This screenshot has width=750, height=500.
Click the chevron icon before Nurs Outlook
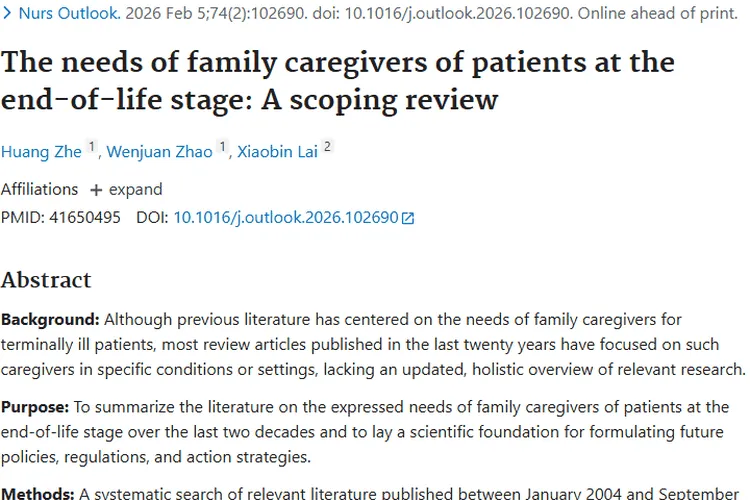[8, 16]
